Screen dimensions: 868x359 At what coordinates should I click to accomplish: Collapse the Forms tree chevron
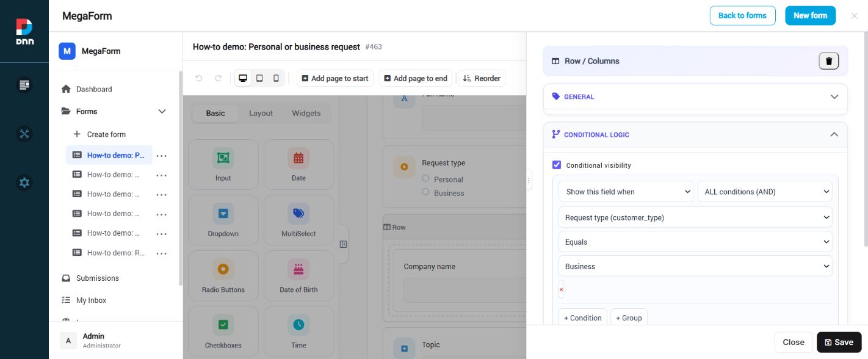[x=162, y=111]
